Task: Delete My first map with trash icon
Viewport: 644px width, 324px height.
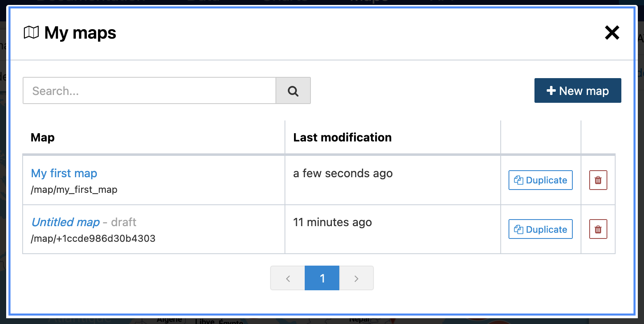Action: [x=598, y=180]
